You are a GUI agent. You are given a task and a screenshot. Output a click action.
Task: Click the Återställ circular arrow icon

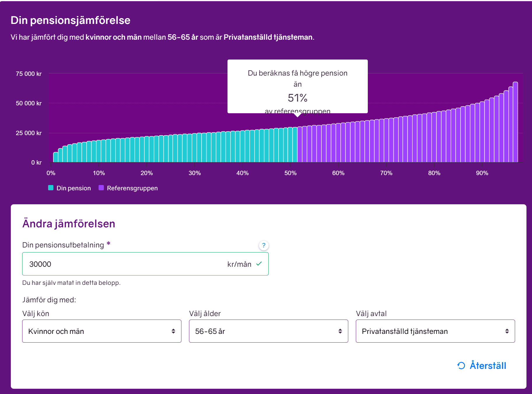pyautogui.click(x=461, y=365)
